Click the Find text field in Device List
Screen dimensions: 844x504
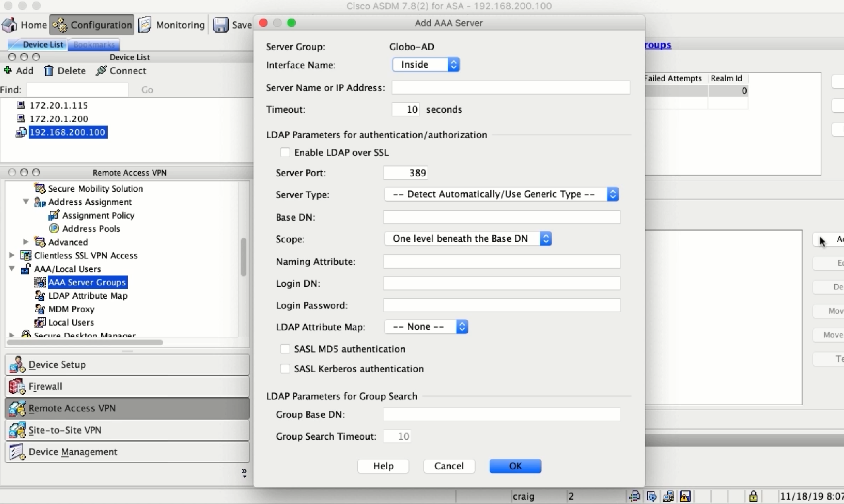coord(77,90)
